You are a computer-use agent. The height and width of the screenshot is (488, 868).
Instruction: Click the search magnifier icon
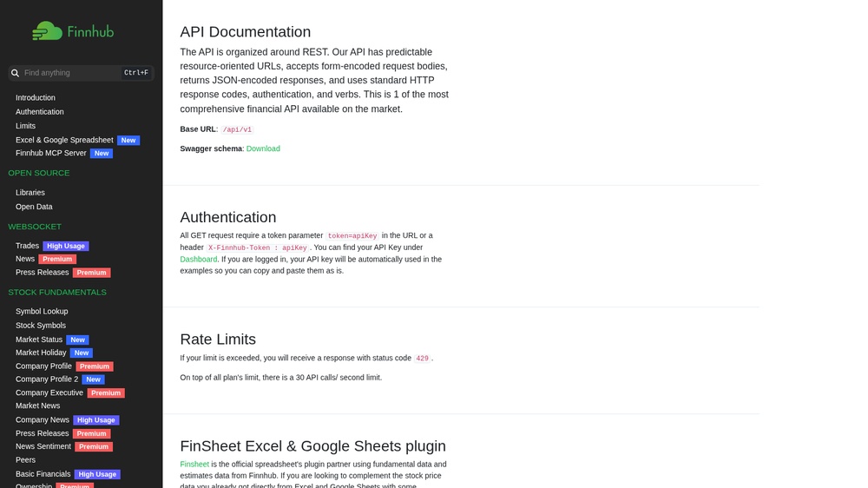coord(15,73)
